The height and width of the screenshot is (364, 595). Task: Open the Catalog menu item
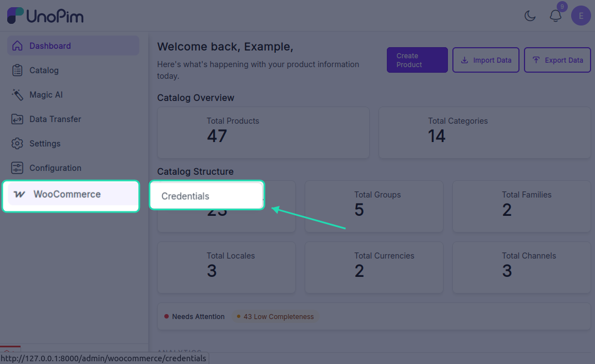click(x=73, y=70)
